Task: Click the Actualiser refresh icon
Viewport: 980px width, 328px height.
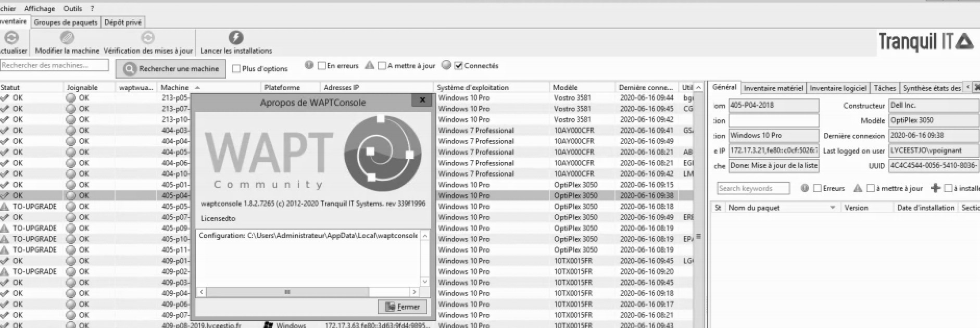Action: [x=11, y=38]
